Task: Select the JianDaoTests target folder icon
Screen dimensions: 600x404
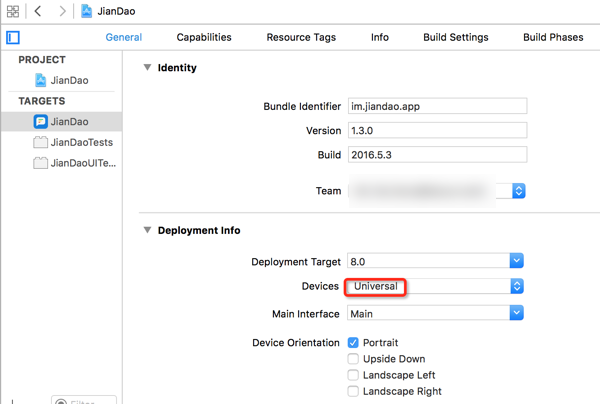Action: pyautogui.click(x=40, y=142)
